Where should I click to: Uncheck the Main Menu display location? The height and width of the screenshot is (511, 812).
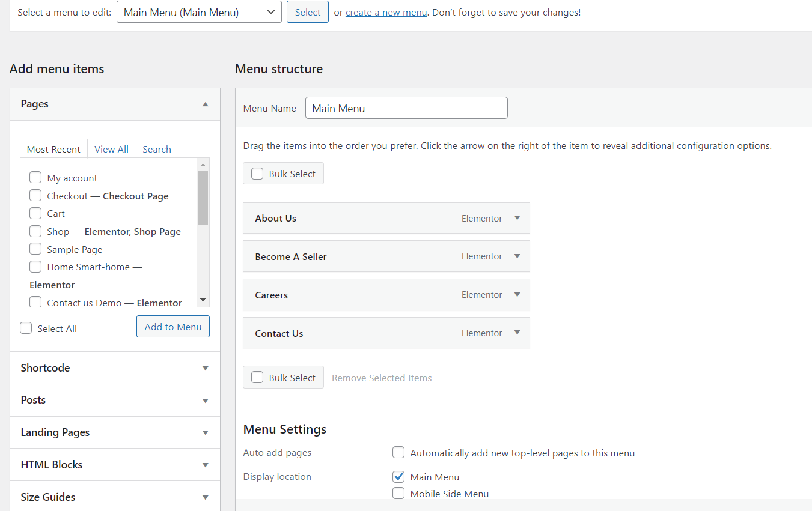[398, 477]
